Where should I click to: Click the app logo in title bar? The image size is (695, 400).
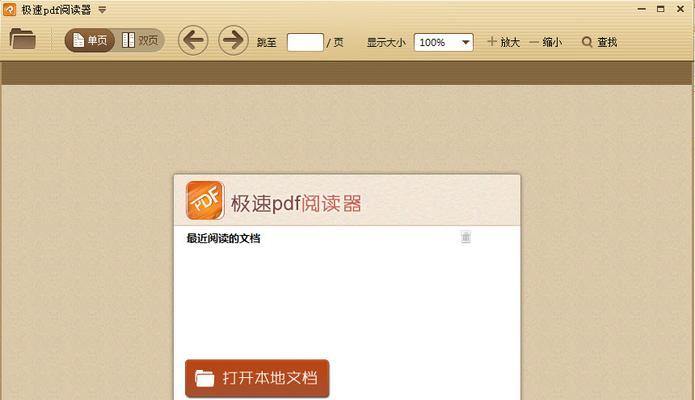click(9, 9)
